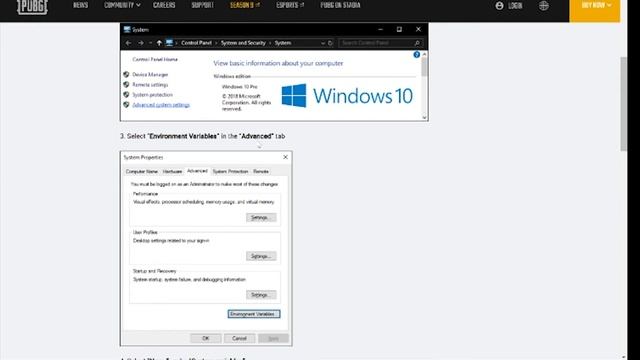Open System protection link

[152, 95]
